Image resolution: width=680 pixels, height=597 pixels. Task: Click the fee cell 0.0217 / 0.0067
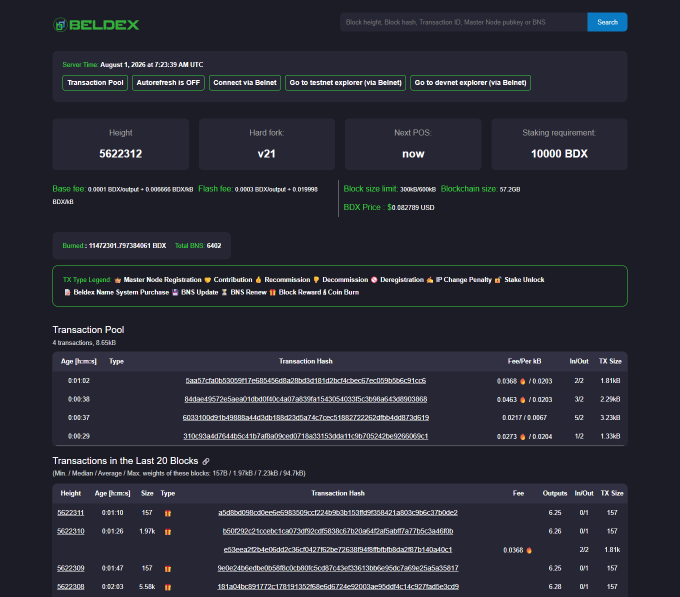[x=525, y=418]
